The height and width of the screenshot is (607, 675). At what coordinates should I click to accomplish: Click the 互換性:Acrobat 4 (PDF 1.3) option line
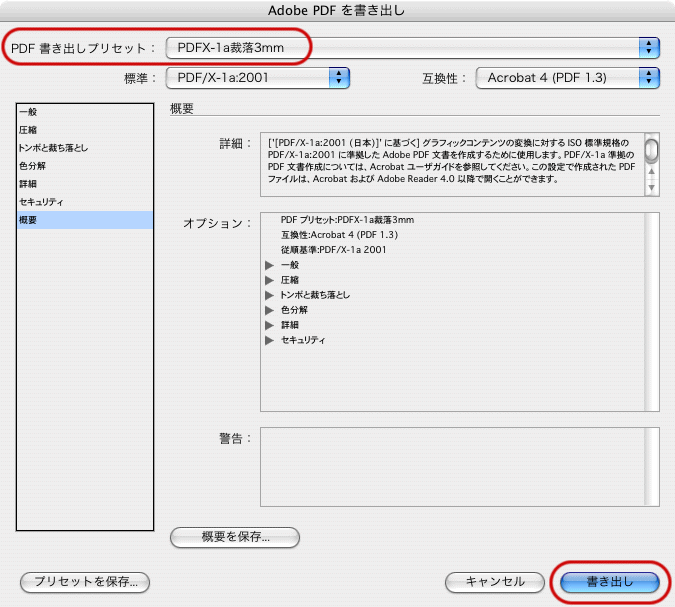pos(339,235)
